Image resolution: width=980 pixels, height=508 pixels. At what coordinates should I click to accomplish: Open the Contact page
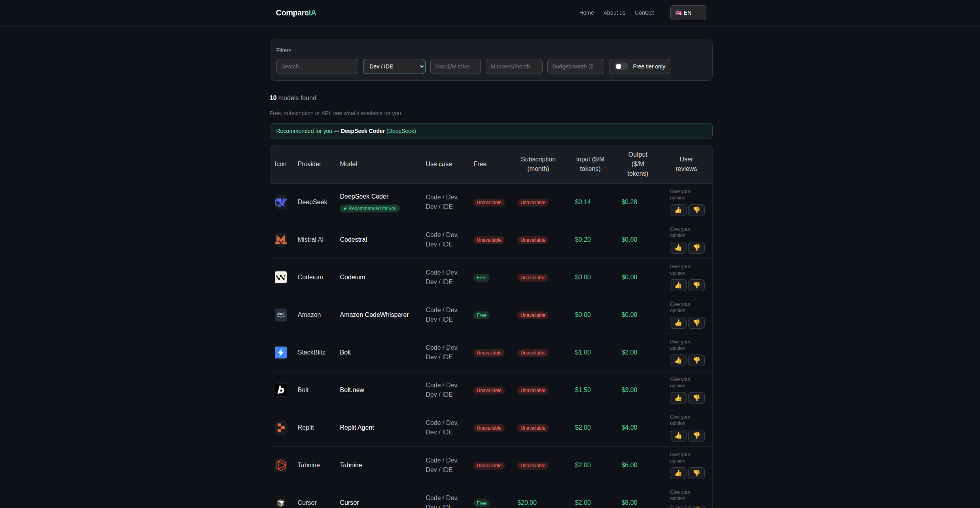coord(644,12)
